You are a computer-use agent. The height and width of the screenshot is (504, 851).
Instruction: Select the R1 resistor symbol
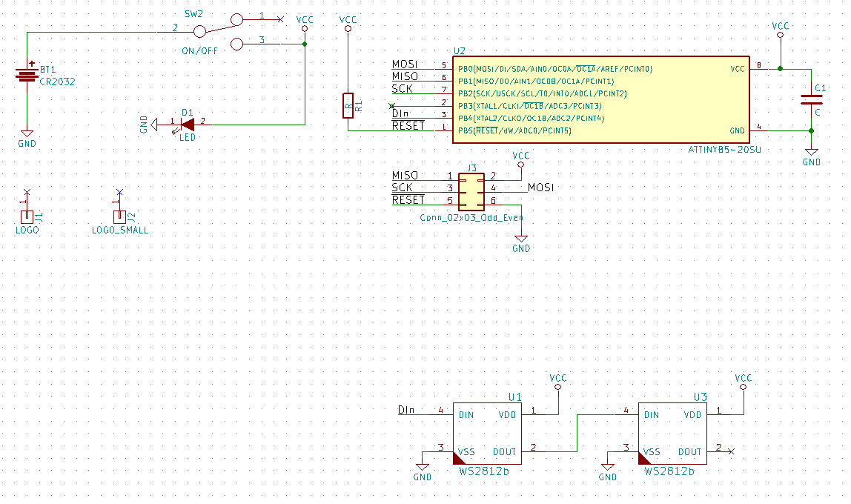point(348,105)
